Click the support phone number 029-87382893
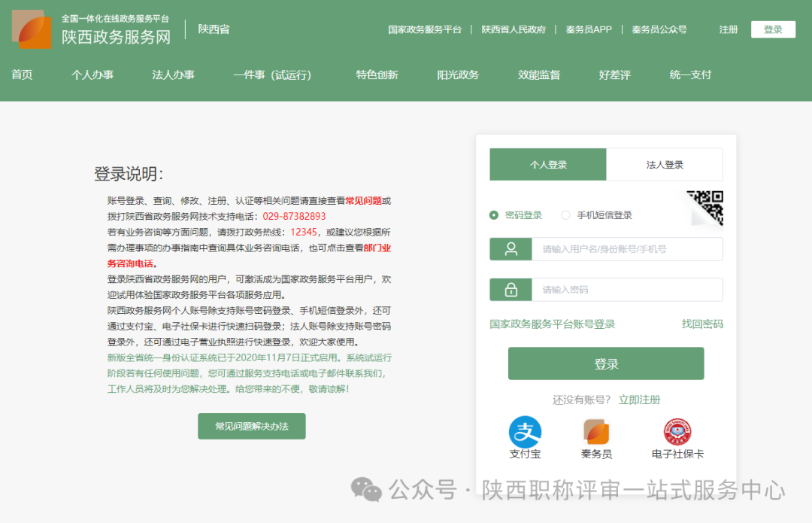This screenshot has width=812, height=523. (x=294, y=216)
